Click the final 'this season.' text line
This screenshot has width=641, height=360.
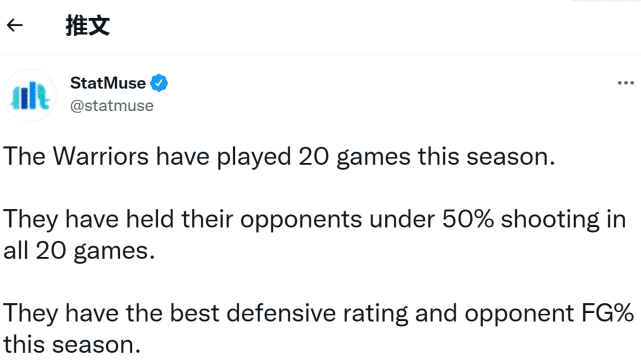point(72,345)
